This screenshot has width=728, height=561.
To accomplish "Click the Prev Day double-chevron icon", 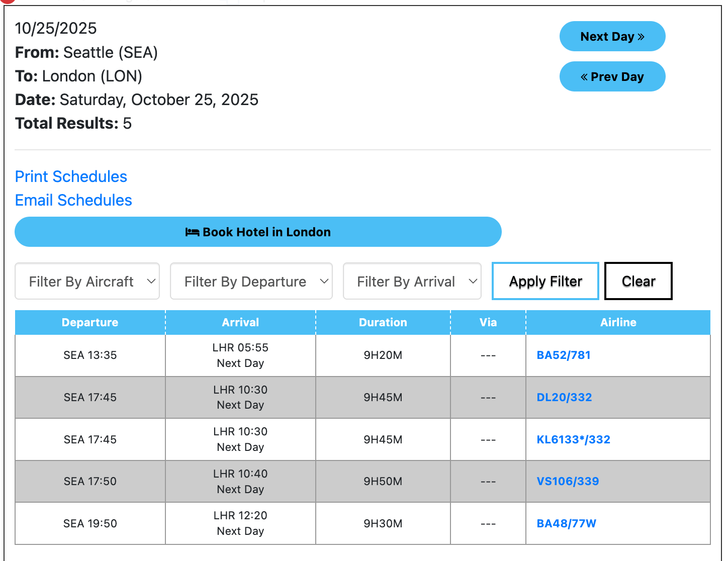I will point(584,77).
